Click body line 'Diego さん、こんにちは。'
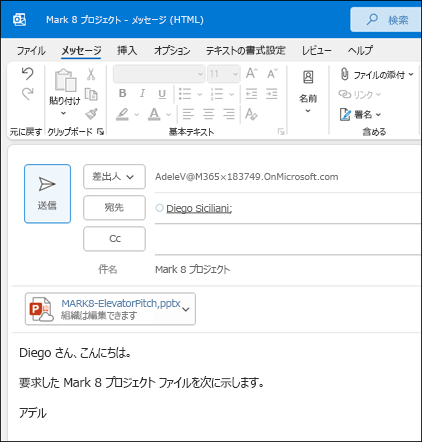The width and height of the screenshot is (422, 442). point(75,353)
